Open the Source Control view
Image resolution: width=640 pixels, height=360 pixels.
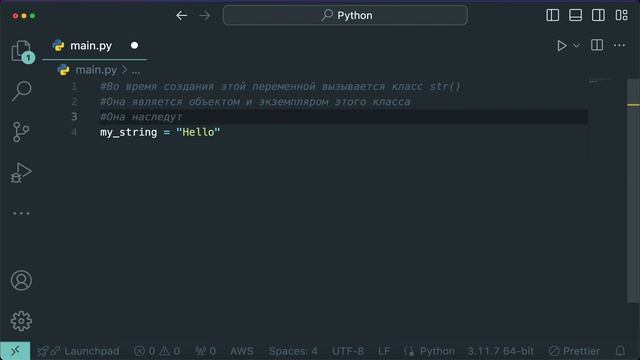(21, 132)
